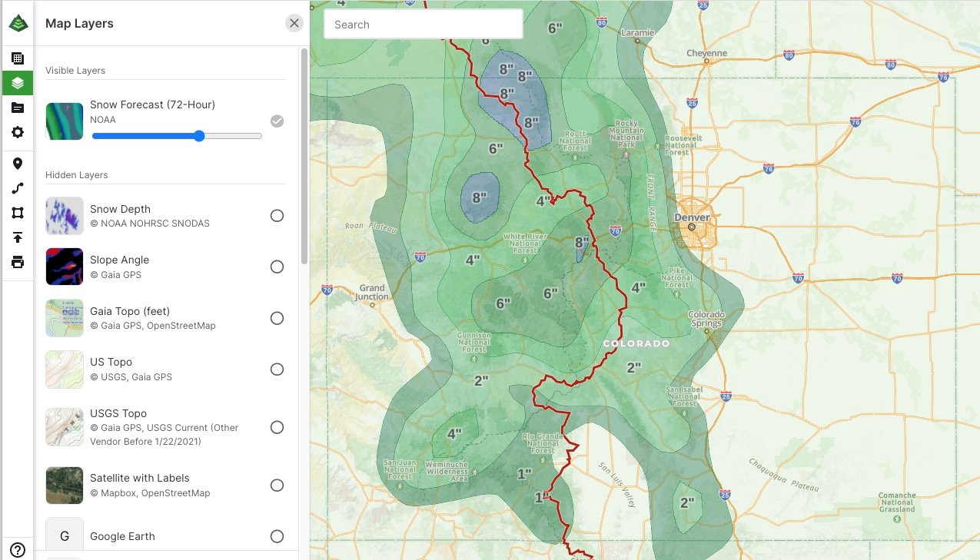Click the Cheyenne city map label

click(x=706, y=53)
